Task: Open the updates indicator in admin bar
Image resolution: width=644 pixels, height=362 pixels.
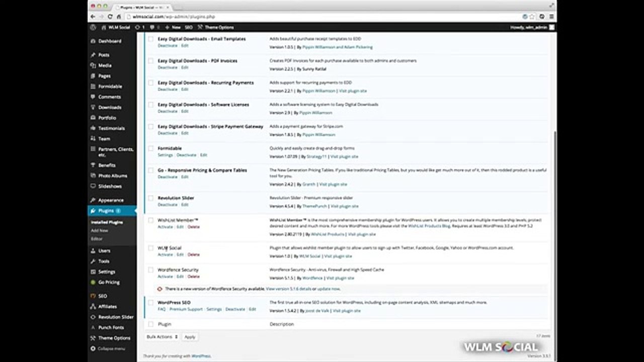Action: coord(140,27)
